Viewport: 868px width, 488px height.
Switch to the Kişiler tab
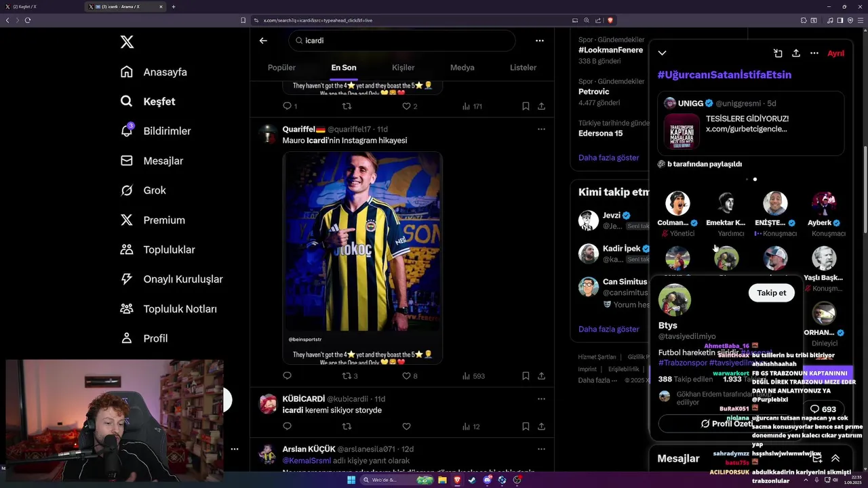coord(403,68)
